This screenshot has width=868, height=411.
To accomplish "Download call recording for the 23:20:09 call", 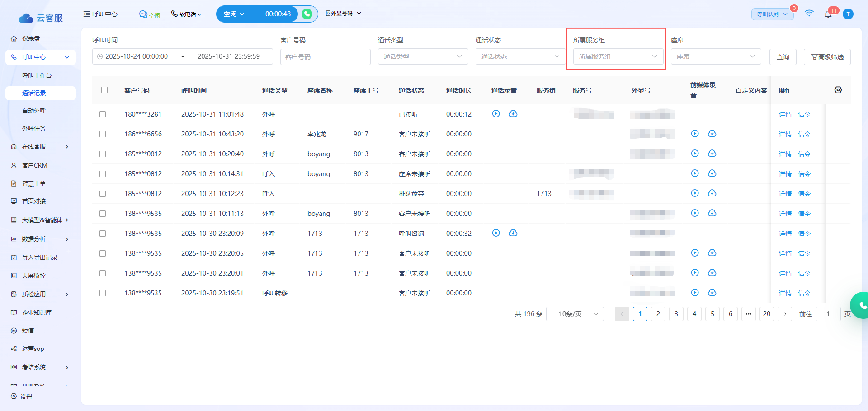I will [513, 233].
